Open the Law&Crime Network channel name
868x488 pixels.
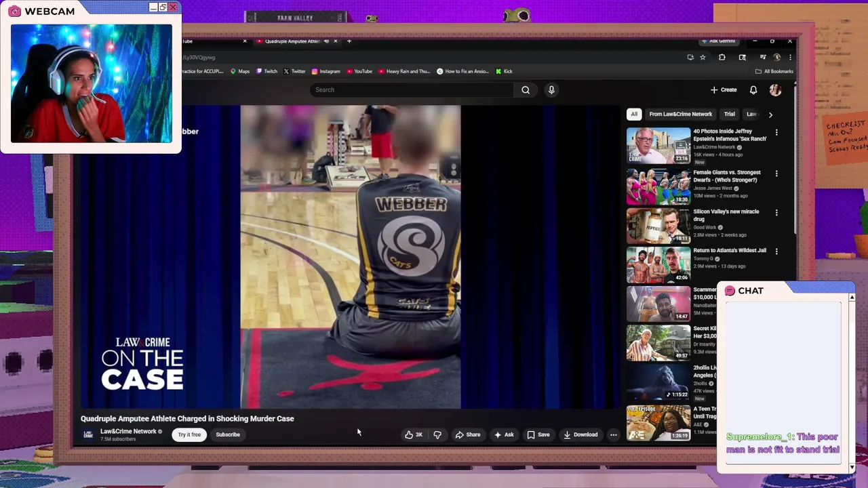coord(128,431)
